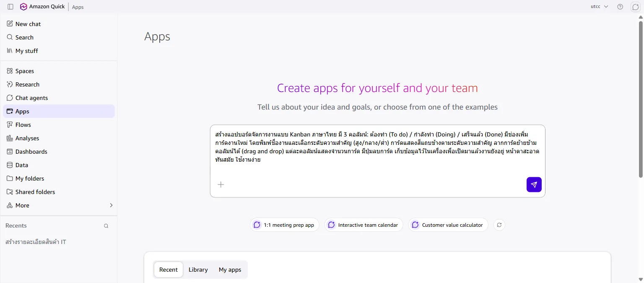Select the Customer value calculator example
The image size is (644, 283).
click(448, 225)
